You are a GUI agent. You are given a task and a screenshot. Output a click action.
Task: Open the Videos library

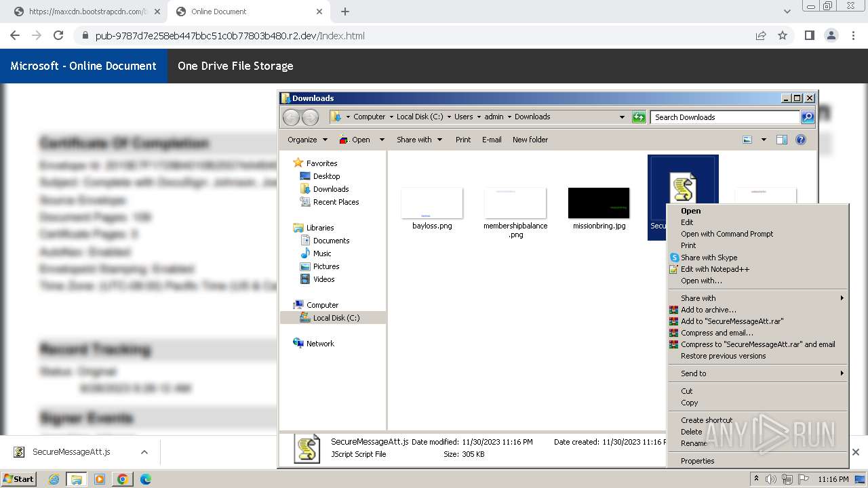[323, 279]
